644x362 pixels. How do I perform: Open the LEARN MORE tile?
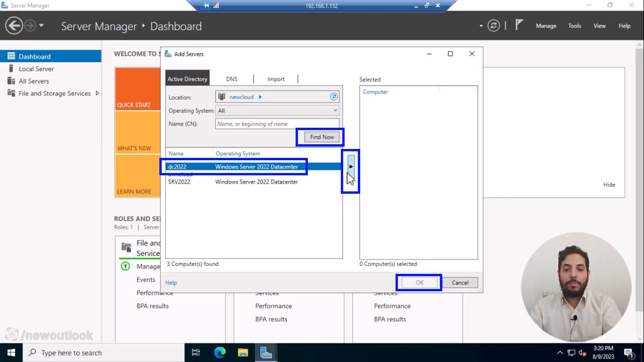137,176
